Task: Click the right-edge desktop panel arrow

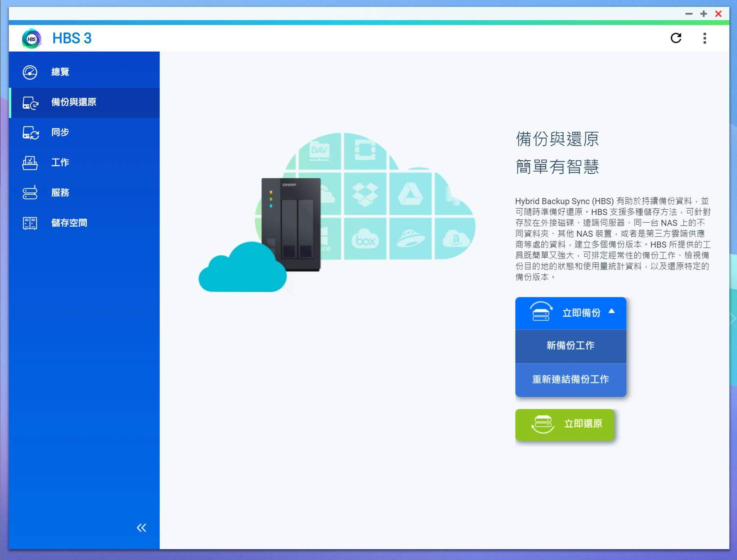Action: tap(733, 319)
